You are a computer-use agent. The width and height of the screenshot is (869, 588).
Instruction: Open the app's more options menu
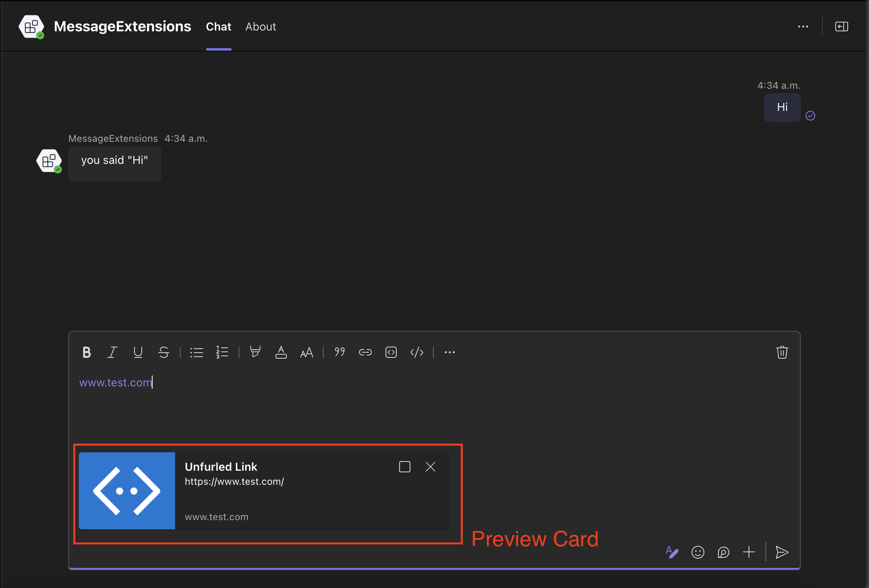[x=804, y=27]
